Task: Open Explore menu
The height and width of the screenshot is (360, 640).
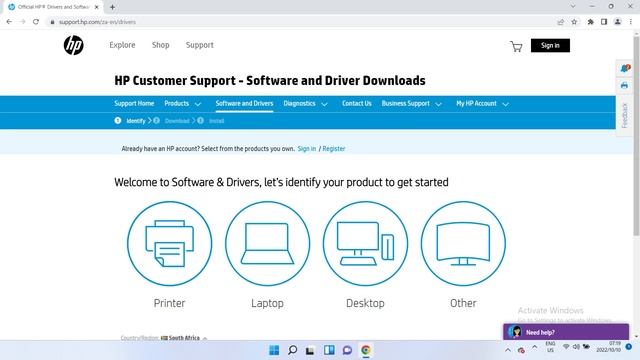Action: click(x=122, y=45)
